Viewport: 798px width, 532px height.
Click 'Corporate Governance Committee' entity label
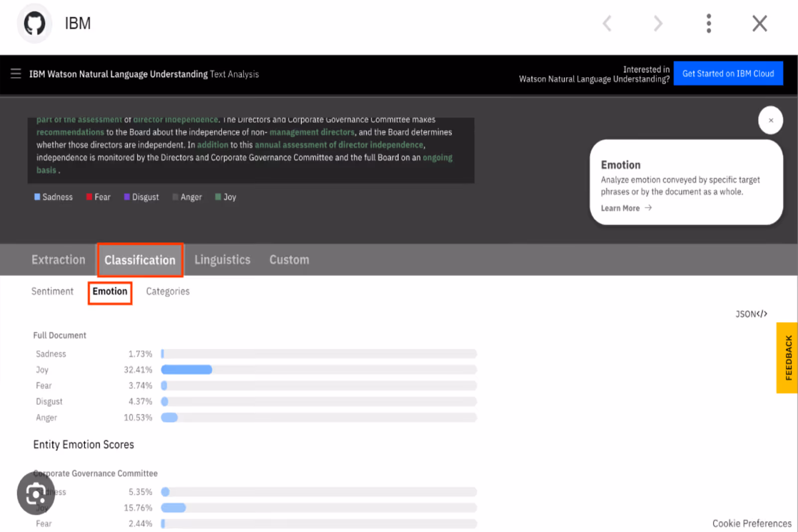tap(95, 473)
